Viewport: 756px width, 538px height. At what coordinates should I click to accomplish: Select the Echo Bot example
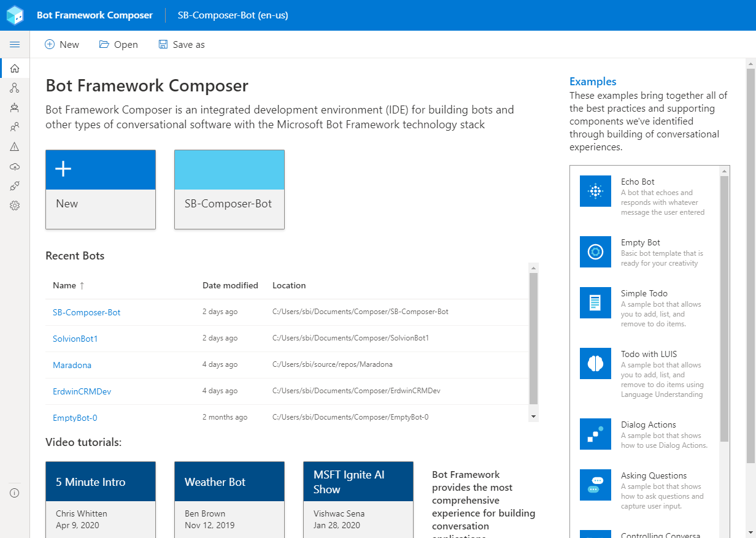click(644, 196)
